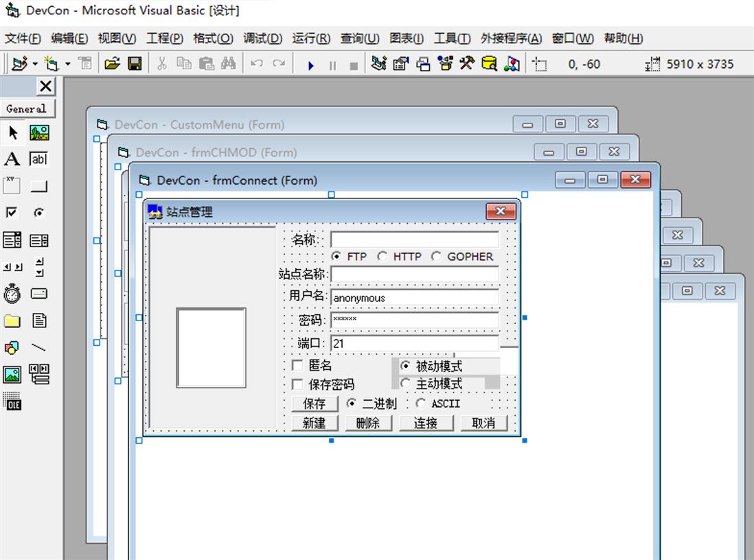The image size is (754, 560).
Task: Open Visual Component Manager icon
Action: point(512,63)
